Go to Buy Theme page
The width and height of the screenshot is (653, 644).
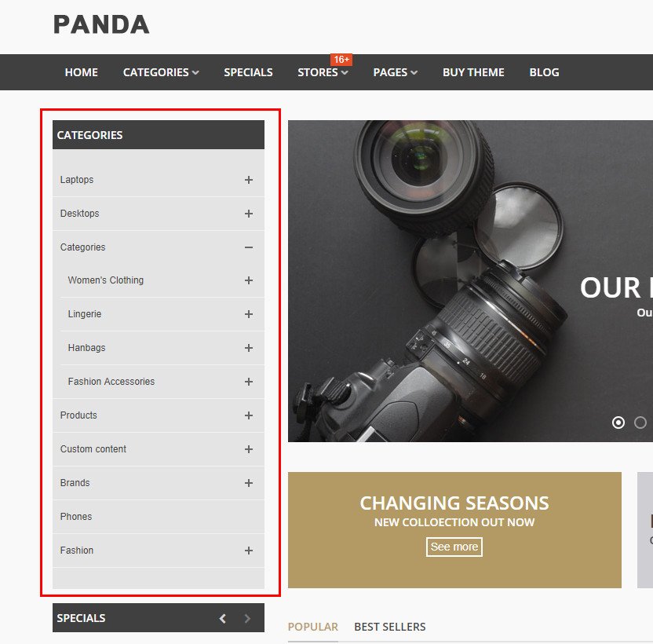(x=473, y=72)
